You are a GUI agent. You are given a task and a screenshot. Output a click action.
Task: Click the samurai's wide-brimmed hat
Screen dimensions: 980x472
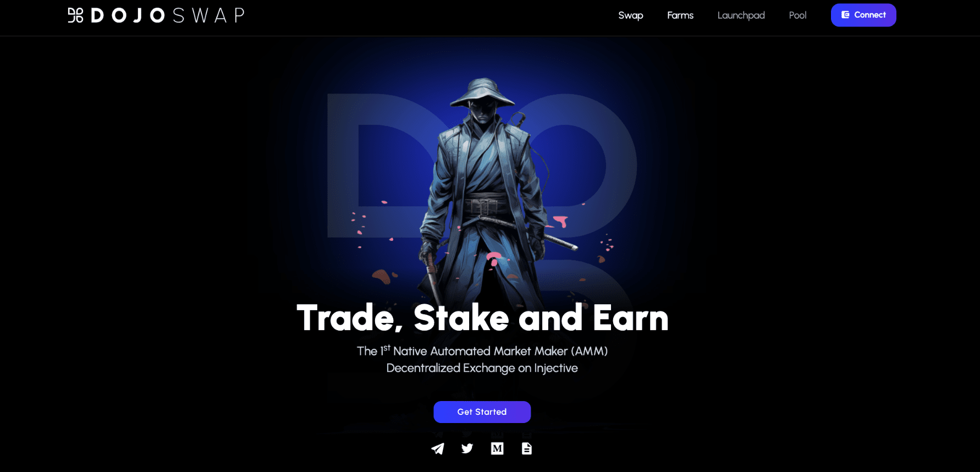482,94
